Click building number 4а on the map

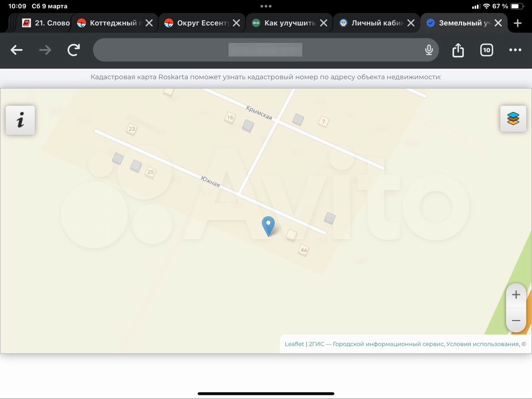(x=304, y=250)
